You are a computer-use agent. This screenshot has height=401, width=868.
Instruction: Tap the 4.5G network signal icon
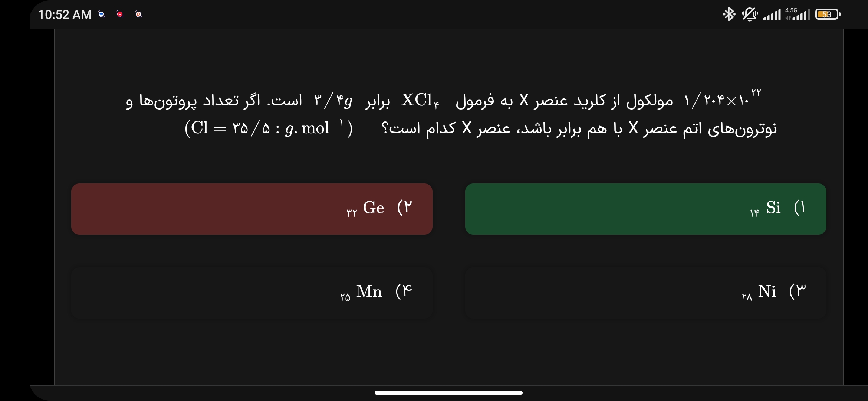[798, 14]
